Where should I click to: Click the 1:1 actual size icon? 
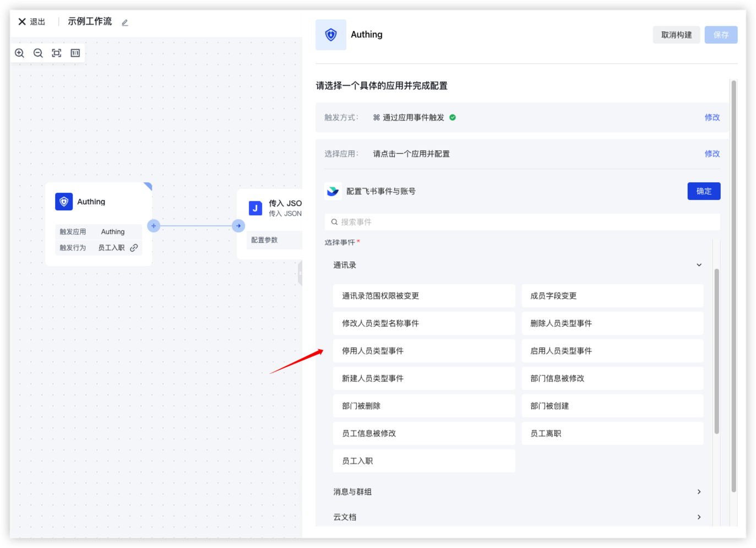pos(75,53)
